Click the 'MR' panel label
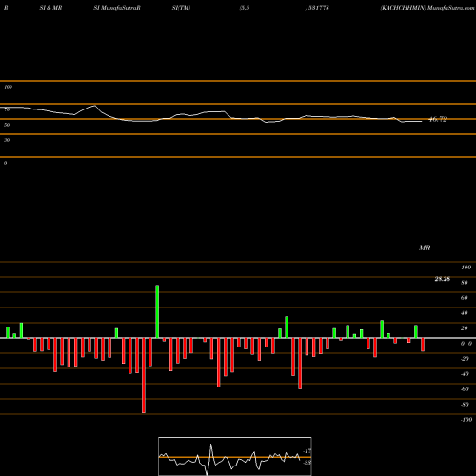The width and height of the screenshot is (476, 476). 425,248
